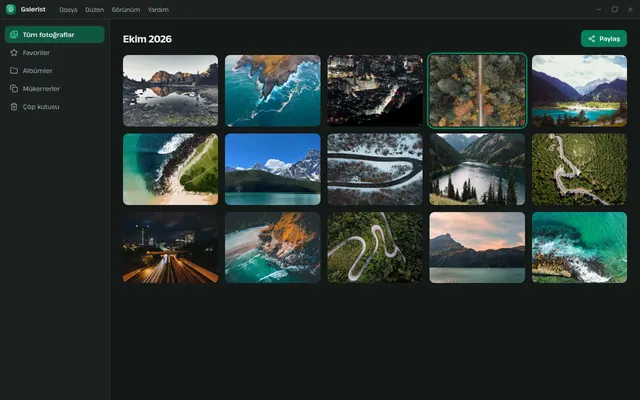Select the snowy hairpin road photo
Viewport: 640px width, 400px height.
point(375,169)
